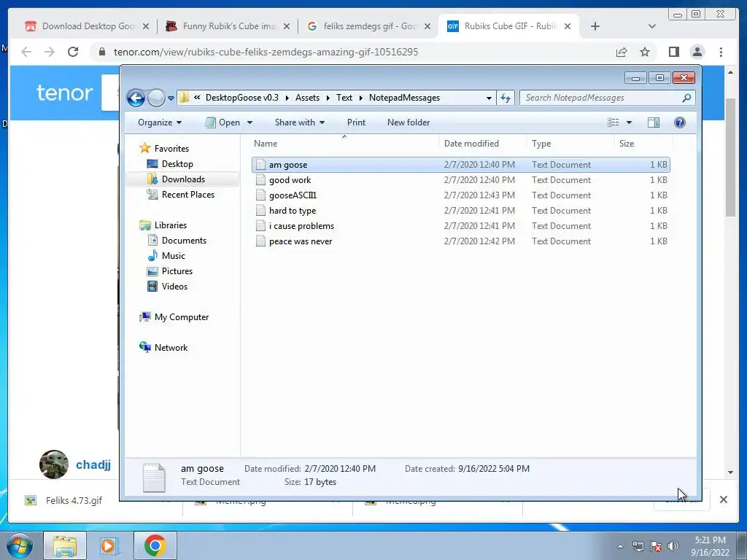Click Print in the Explorer toolbar
The height and width of the screenshot is (560, 747).
[356, 122]
